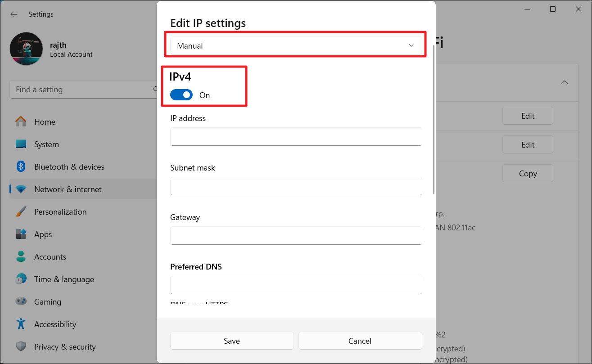The image size is (592, 364).
Task: Click the Personalization paintbrush icon
Action: pos(21,211)
